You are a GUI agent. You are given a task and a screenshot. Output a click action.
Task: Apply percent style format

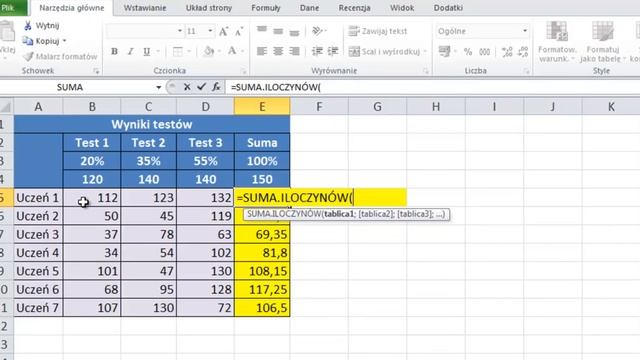click(x=468, y=51)
